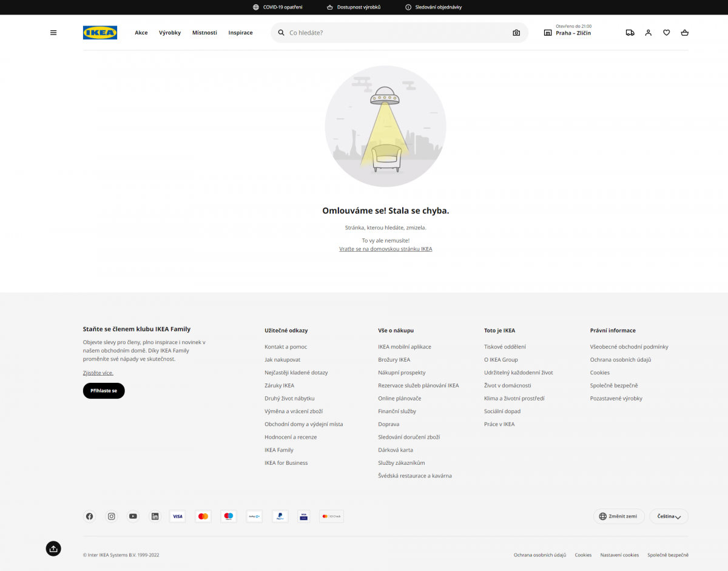Open the Výrobky menu
728x571 pixels.
pyautogui.click(x=170, y=33)
